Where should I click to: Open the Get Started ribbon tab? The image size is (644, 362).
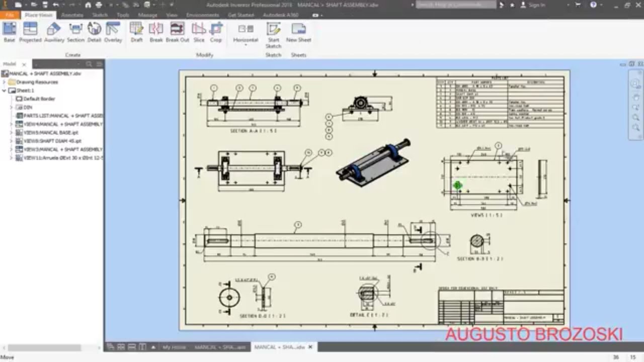pos(242,15)
